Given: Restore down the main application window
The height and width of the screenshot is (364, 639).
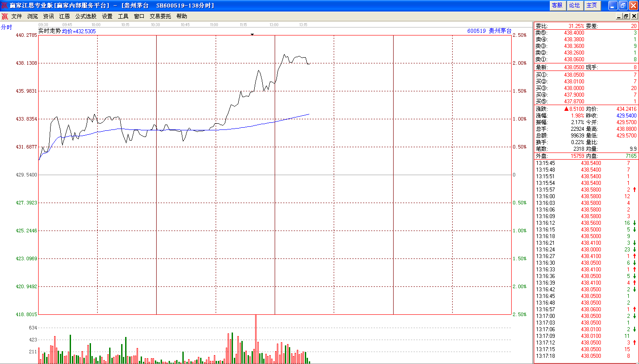Looking at the screenshot, I should 623,5.
